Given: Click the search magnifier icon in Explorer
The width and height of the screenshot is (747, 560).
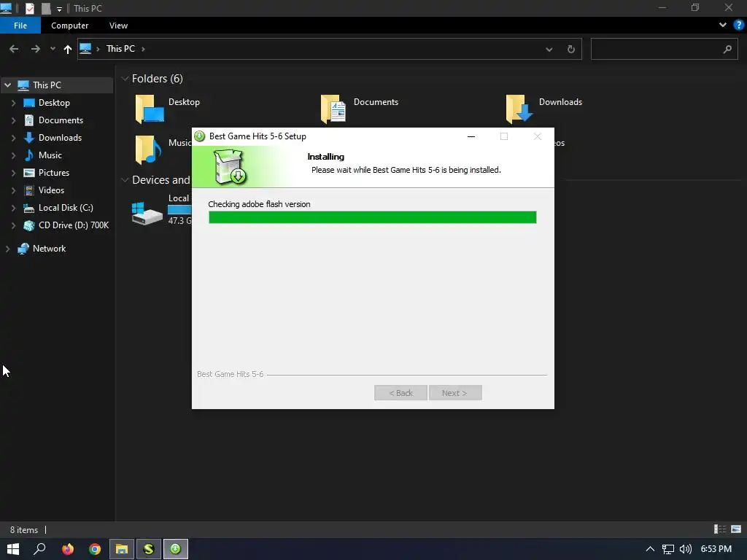Looking at the screenshot, I should (727, 49).
